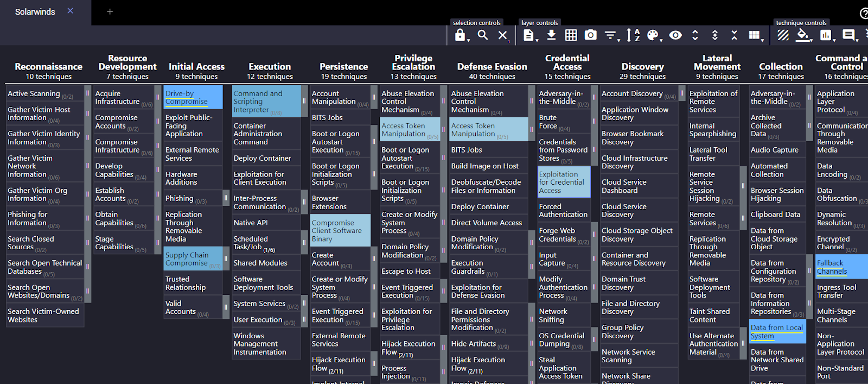Add a new layer tab with plus
The height and width of the screenshot is (384, 868).
pos(110,11)
